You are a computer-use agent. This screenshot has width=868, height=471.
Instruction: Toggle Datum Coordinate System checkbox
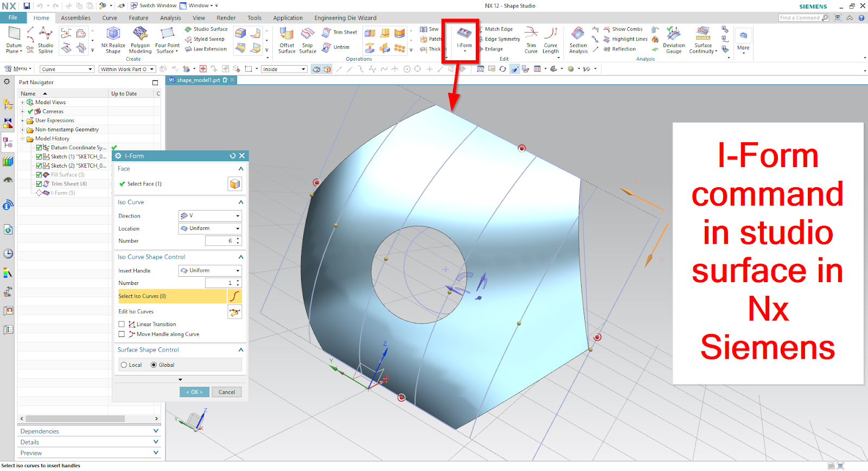tap(39, 148)
